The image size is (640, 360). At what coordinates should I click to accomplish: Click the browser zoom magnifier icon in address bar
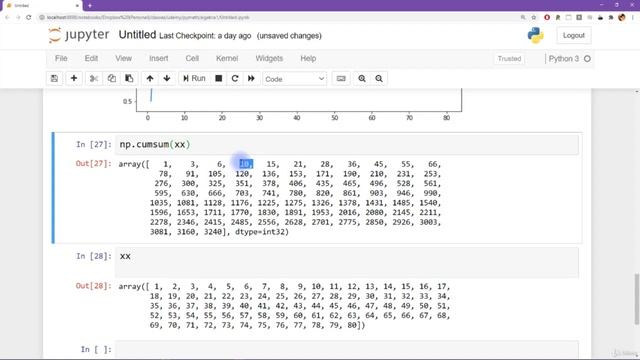click(x=523, y=18)
